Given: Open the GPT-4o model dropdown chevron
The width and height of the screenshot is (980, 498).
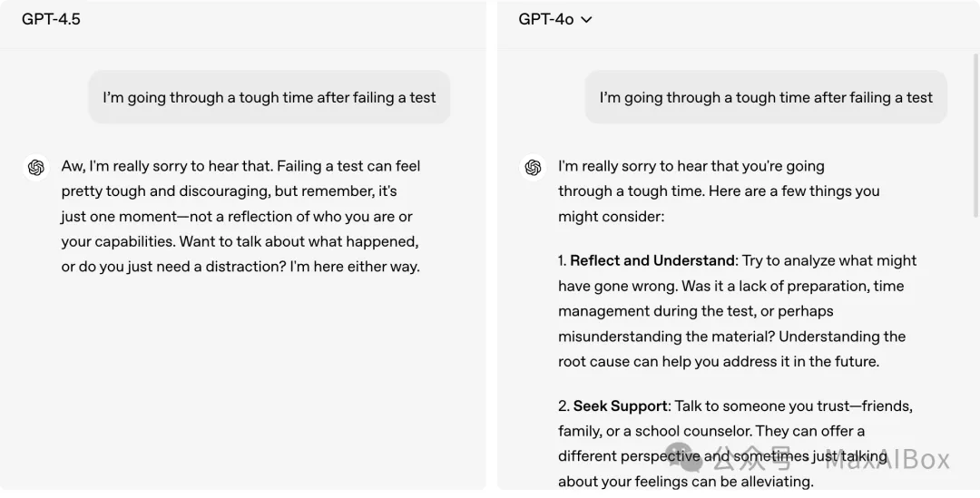Looking at the screenshot, I should click(585, 20).
